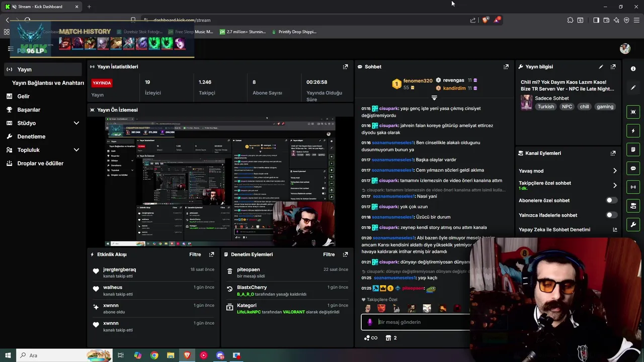Enable Yalnızca ifadelerle sohbet toggle

[x=611, y=215]
